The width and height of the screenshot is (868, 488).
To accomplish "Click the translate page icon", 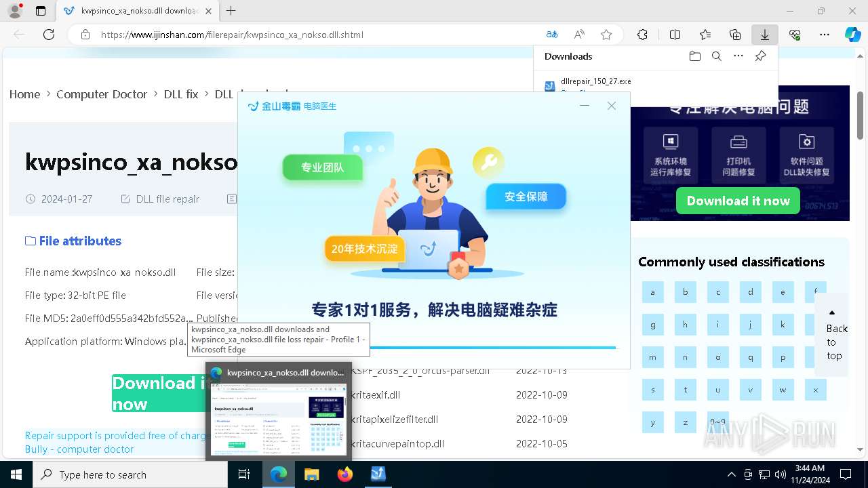I will (552, 35).
